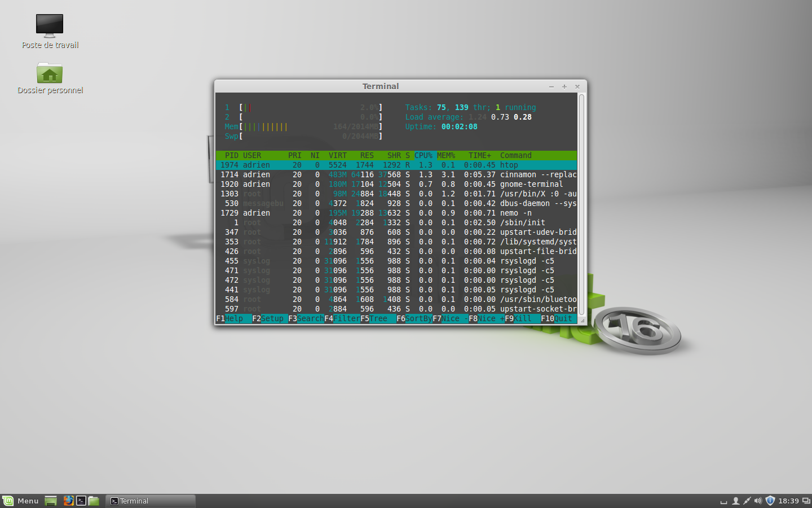Open file manager from the panel launcher
The width and height of the screenshot is (812, 508).
coord(94,501)
